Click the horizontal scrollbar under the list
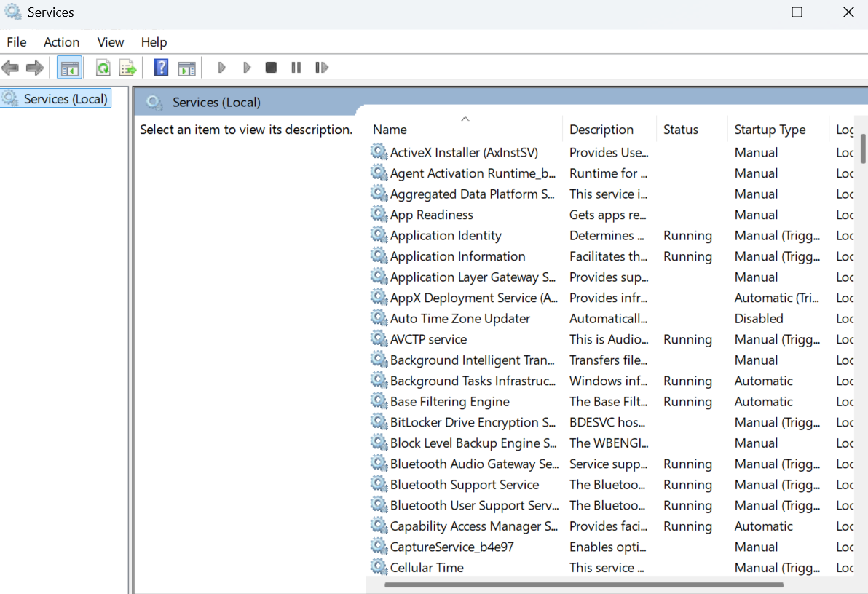 click(583, 585)
